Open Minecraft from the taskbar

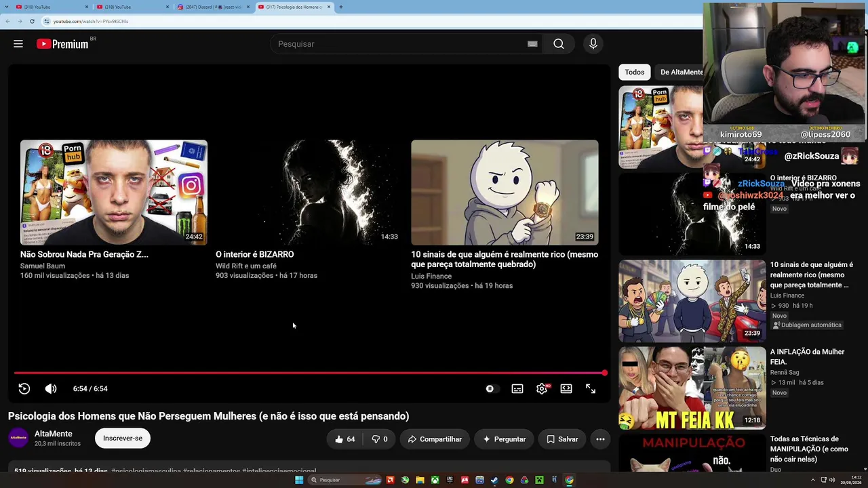[x=539, y=480]
